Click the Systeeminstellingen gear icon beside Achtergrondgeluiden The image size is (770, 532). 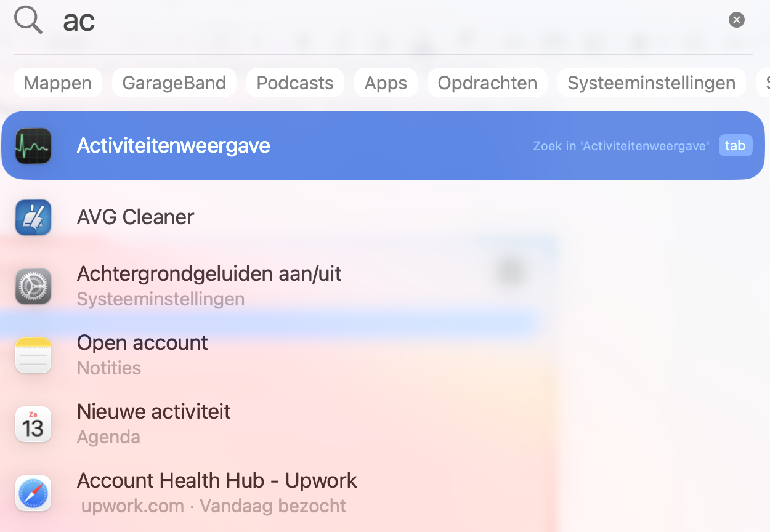tap(33, 286)
